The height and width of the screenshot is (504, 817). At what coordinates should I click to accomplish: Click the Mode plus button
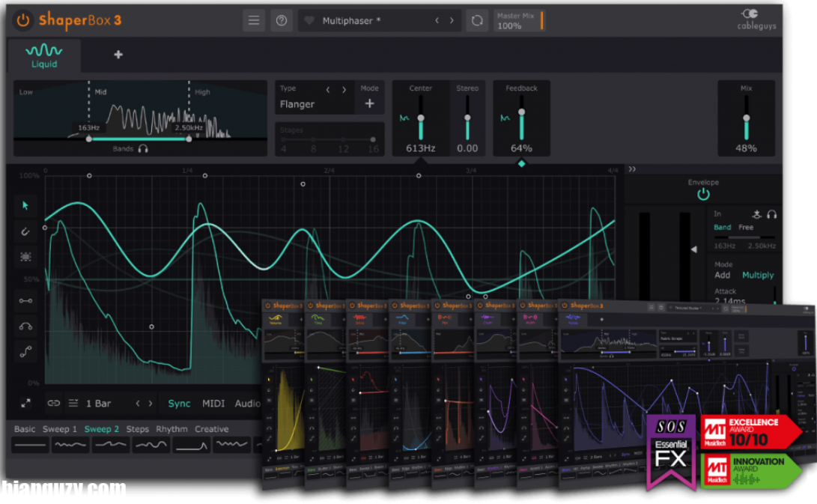tap(369, 103)
